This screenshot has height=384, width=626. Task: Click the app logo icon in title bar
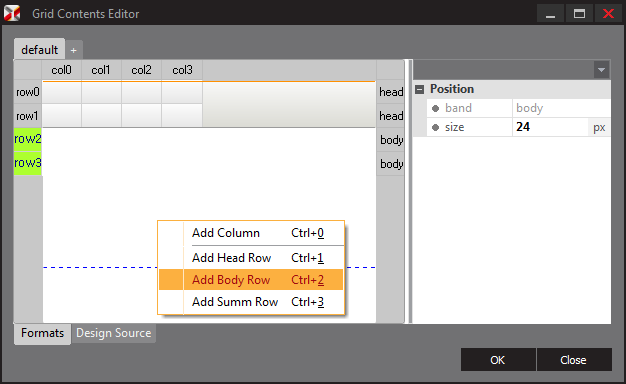(12, 13)
